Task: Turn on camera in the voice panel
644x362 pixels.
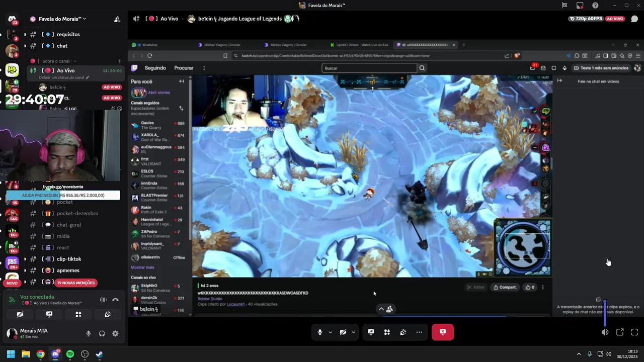Action: tap(20, 314)
